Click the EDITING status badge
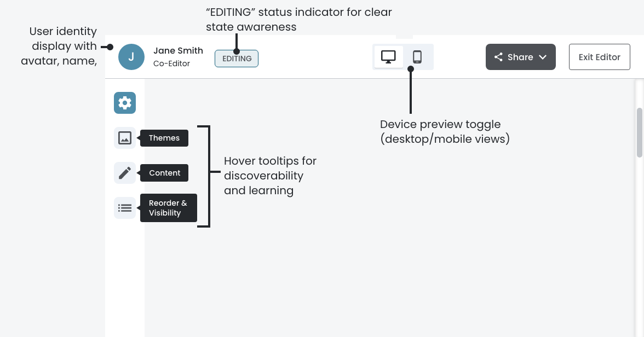The height and width of the screenshot is (337, 644). 237,59
